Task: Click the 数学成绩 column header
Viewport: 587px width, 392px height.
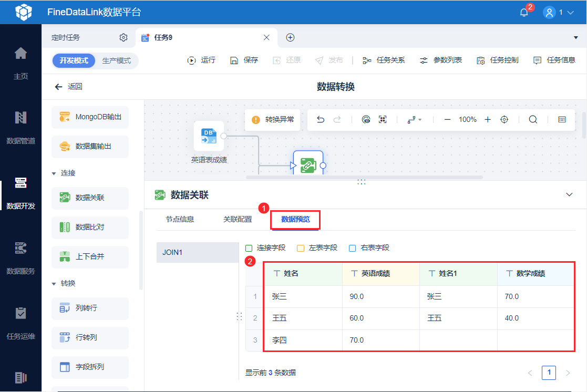Action: pos(535,274)
